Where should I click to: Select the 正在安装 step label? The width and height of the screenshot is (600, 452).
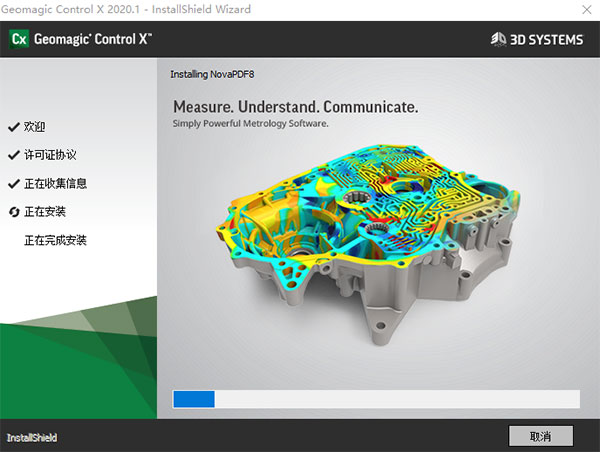(x=45, y=212)
